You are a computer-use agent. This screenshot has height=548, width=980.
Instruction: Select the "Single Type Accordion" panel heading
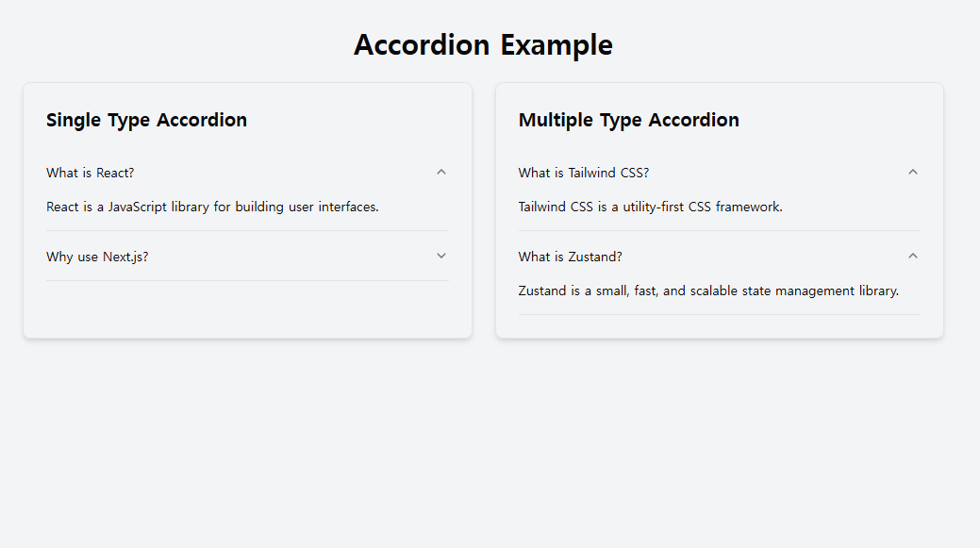click(x=146, y=120)
